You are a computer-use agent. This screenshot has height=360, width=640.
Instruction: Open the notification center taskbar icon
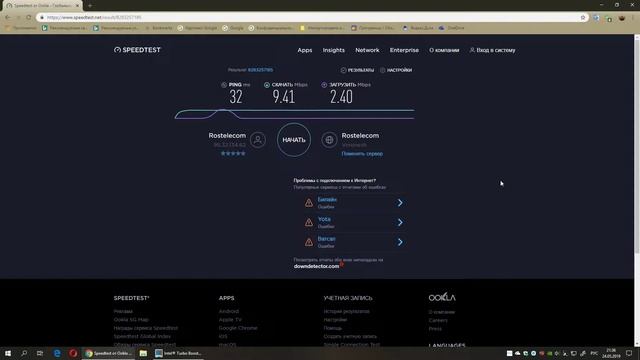tap(629, 353)
